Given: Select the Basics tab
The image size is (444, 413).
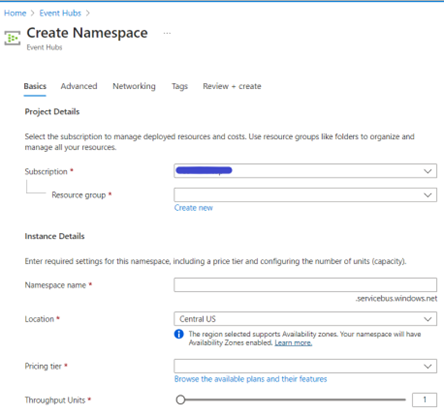Looking at the screenshot, I should pos(35,86).
